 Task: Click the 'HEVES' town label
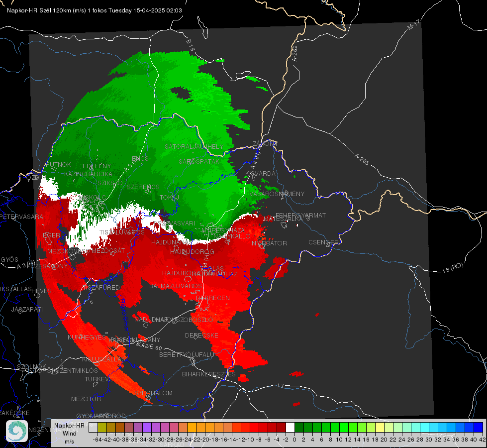pos(41,291)
